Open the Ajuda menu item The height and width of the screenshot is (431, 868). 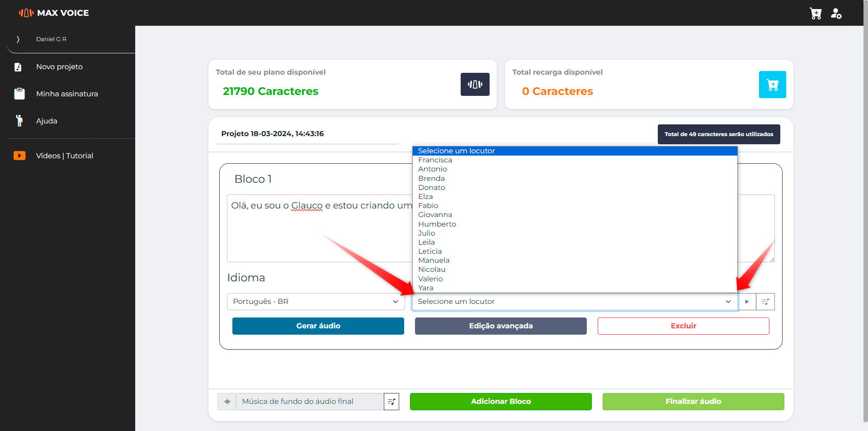click(47, 121)
